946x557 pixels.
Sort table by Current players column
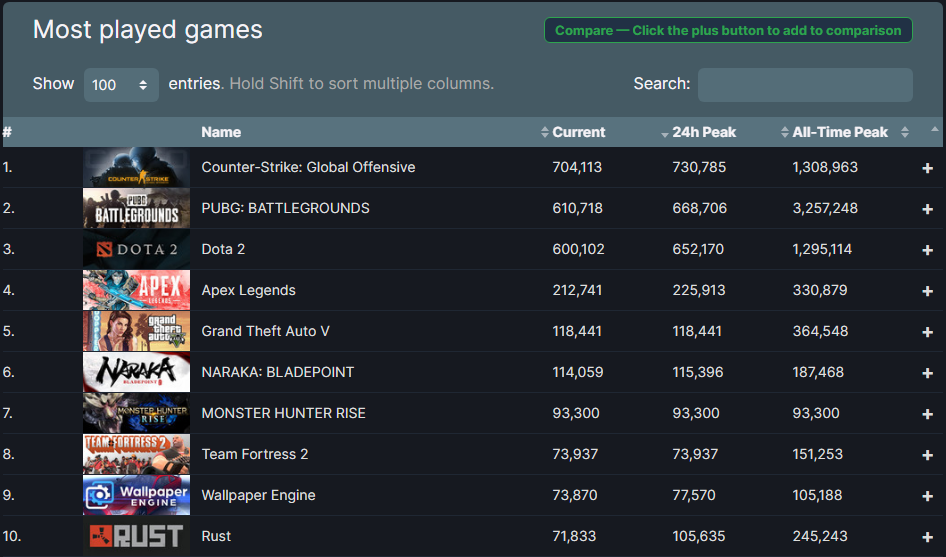click(x=578, y=132)
